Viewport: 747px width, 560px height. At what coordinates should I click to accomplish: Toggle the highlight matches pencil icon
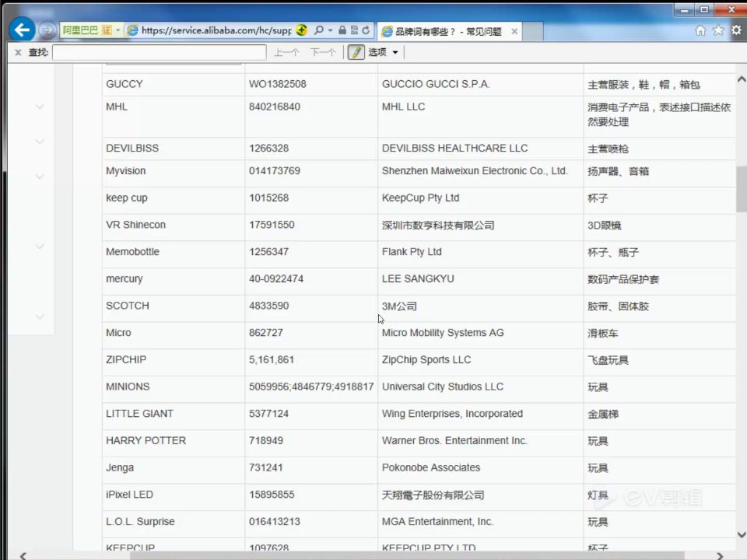356,52
